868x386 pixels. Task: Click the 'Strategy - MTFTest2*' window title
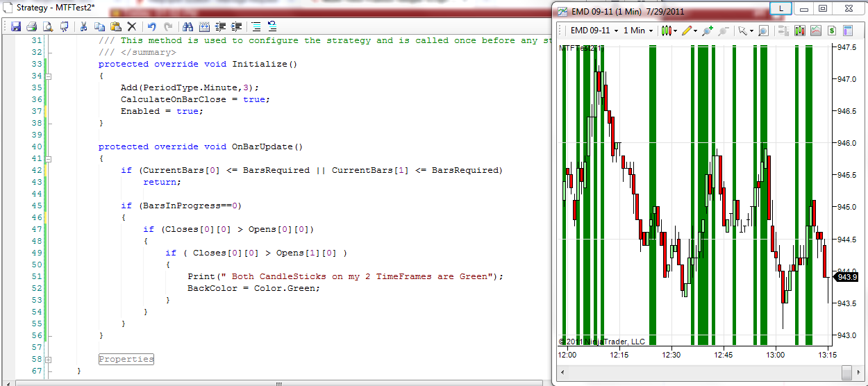(54, 7)
